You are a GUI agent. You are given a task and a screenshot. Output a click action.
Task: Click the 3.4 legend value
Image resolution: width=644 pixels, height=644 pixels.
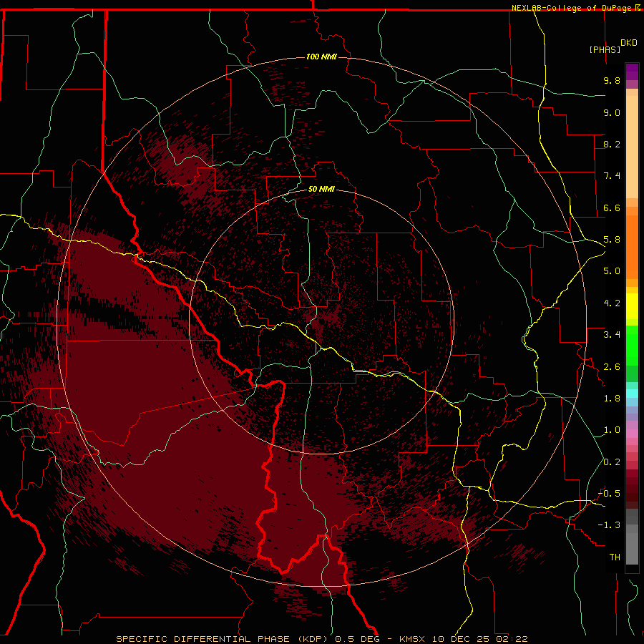[x=612, y=335]
